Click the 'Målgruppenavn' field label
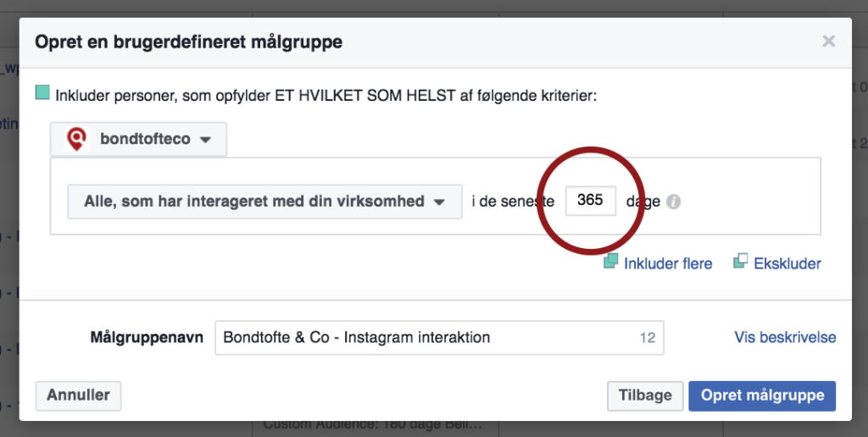The height and width of the screenshot is (437, 868). (147, 337)
